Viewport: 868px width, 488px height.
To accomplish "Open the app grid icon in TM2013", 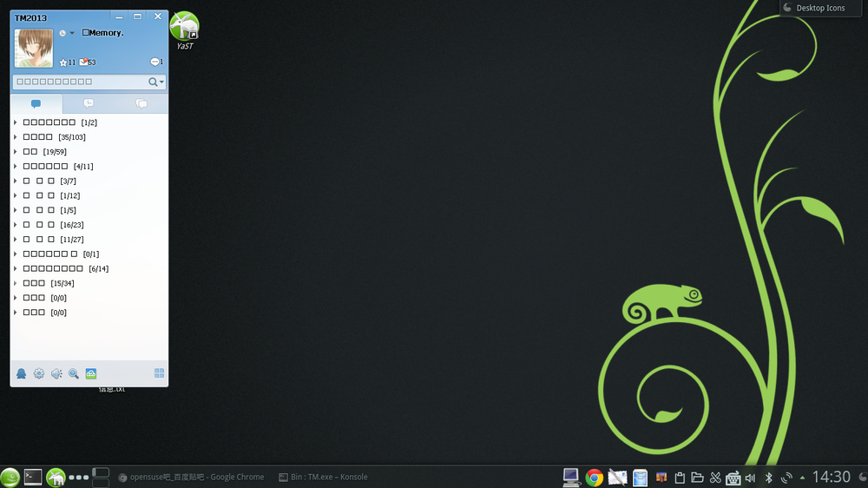I will tap(159, 373).
